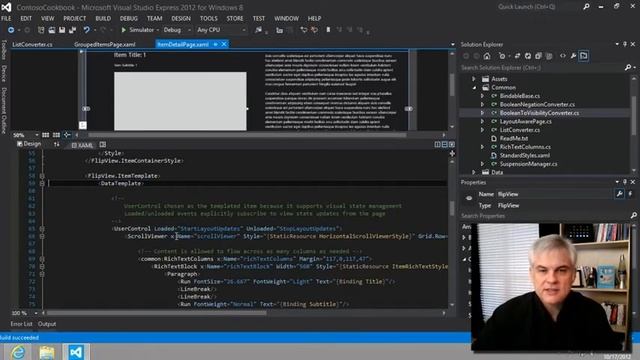
Task: Click Refresh in Solution Explorer toolbar
Action: pos(528,56)
